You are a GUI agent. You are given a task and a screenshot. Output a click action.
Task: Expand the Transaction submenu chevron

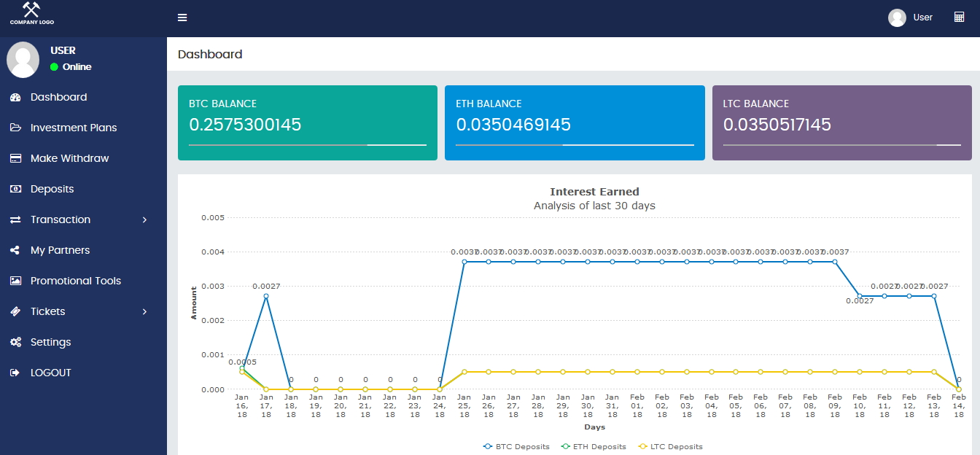(144, 219)
